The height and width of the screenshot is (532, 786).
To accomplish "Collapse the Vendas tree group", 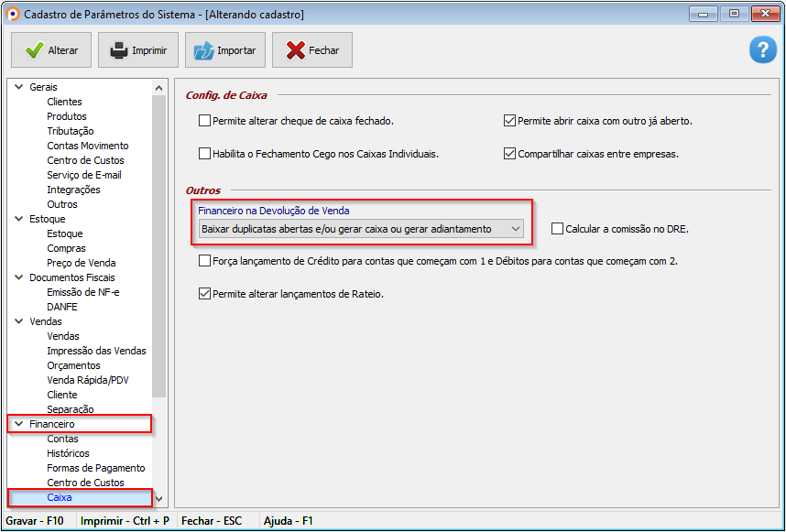I will [18, 321].
